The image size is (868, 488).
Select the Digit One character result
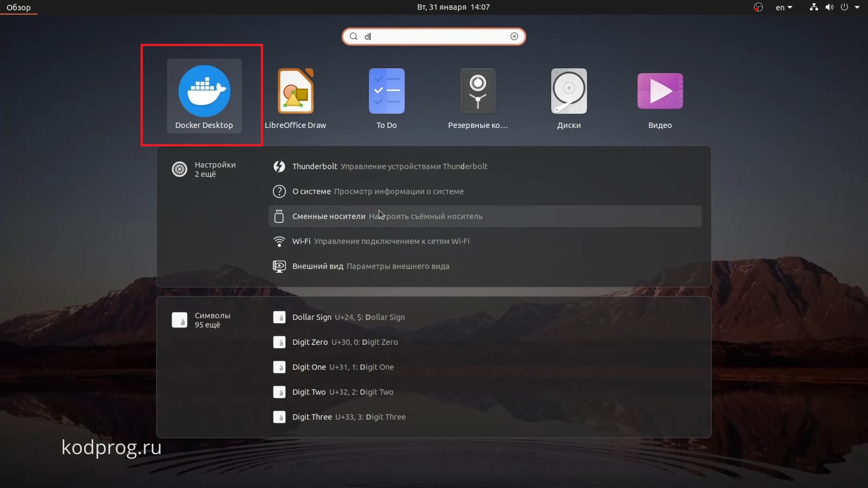click(485, 367)
